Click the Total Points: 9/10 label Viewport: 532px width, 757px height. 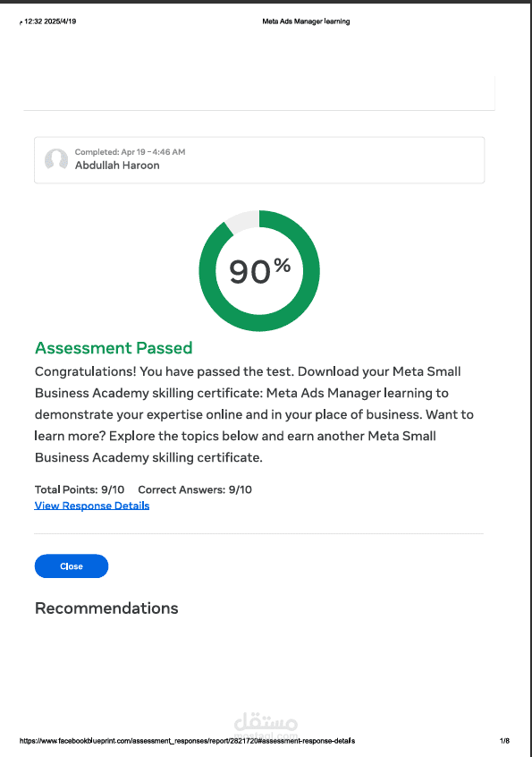click(78, 489)
